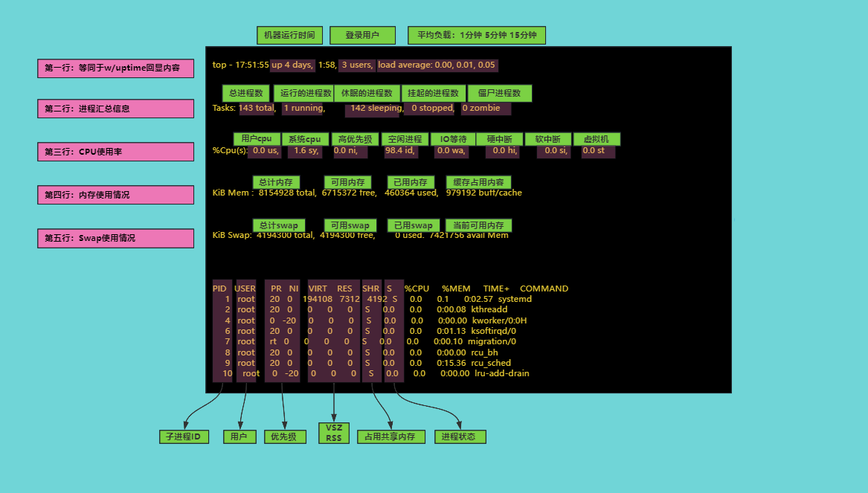The height and width of the screenshot is (493, 868).
Task: Select the '143 total,' tasks value
Action: (x=257, y=108)
